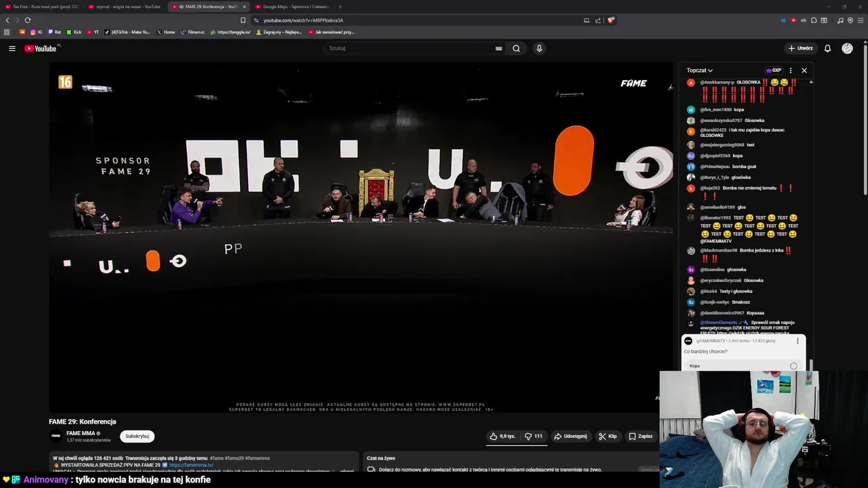Click username @liberator1992 in chat

[715, 218]
